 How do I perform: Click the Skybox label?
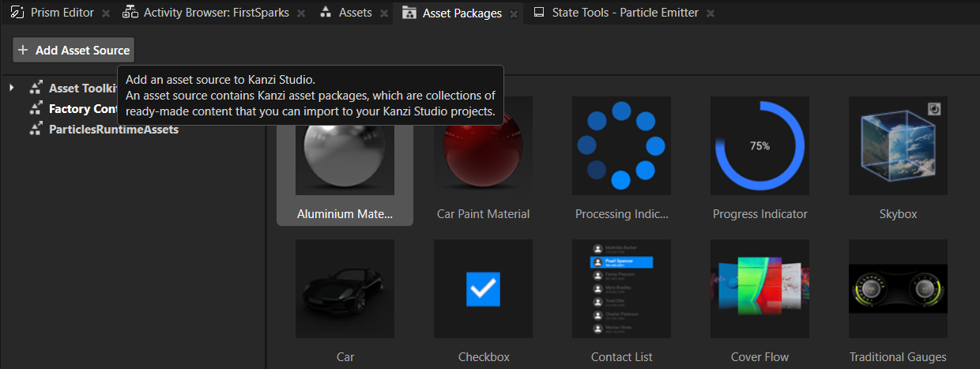tap(898, 213)
